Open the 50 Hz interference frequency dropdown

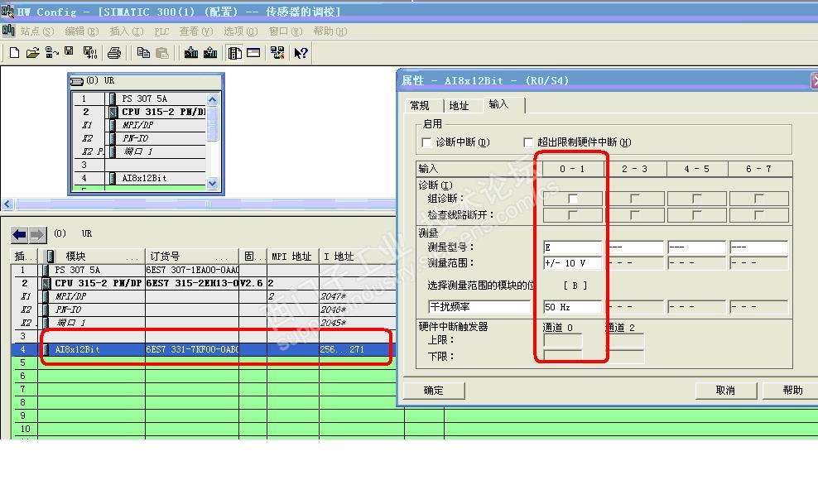(572, 307)
